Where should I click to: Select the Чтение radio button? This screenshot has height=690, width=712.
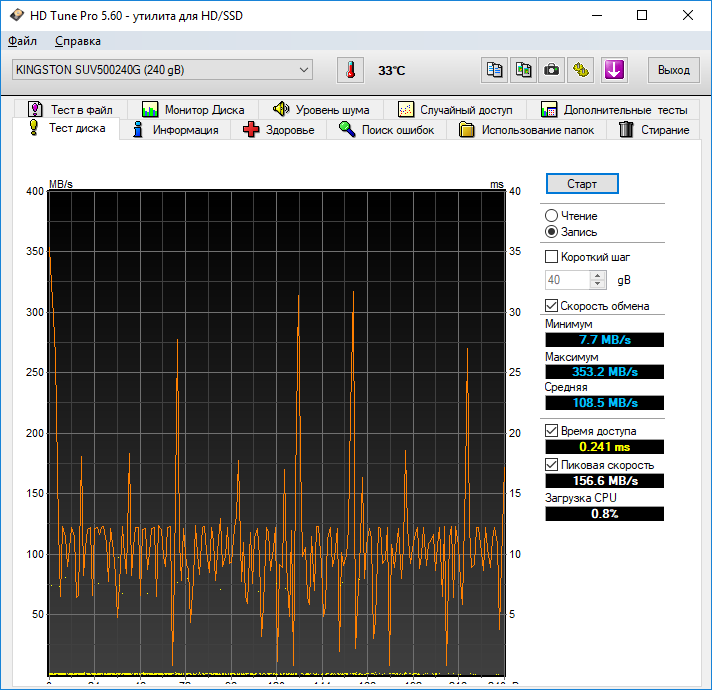pyautogui.click(x=552, y=216)
